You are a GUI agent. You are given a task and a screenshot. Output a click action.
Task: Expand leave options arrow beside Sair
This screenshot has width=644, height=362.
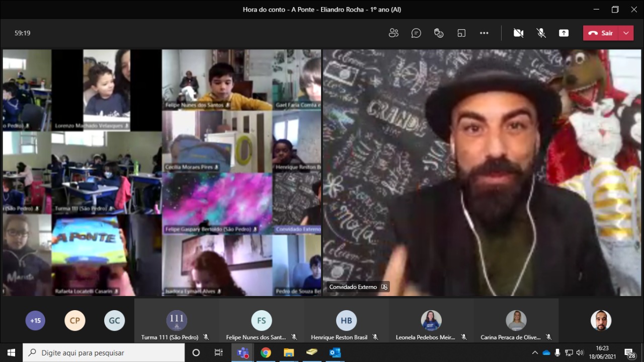626,33
